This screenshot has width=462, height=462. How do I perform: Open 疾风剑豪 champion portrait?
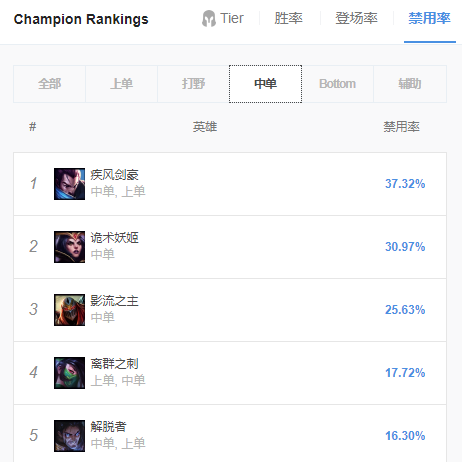tap(69, 184)
